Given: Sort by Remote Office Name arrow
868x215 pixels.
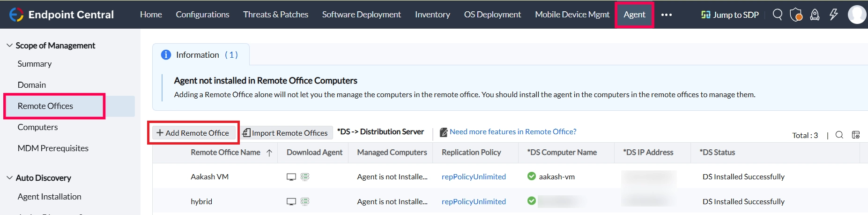Looking at the screenshot, I should (x=269, y=153).
